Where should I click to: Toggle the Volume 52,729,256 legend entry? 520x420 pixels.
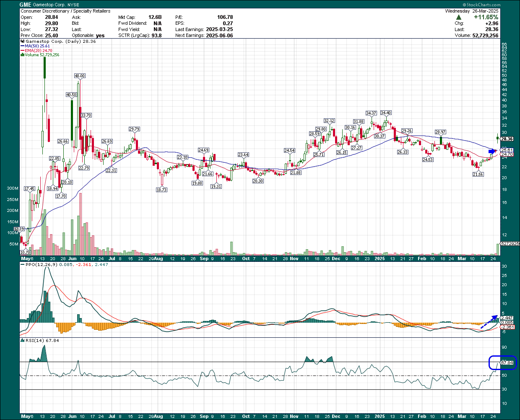click(42, 55)
